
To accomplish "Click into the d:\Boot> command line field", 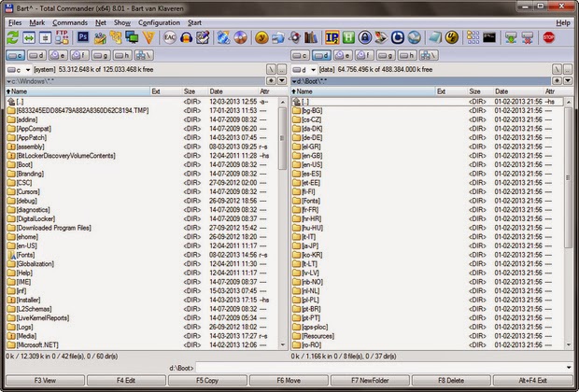I will coord(379,368).
